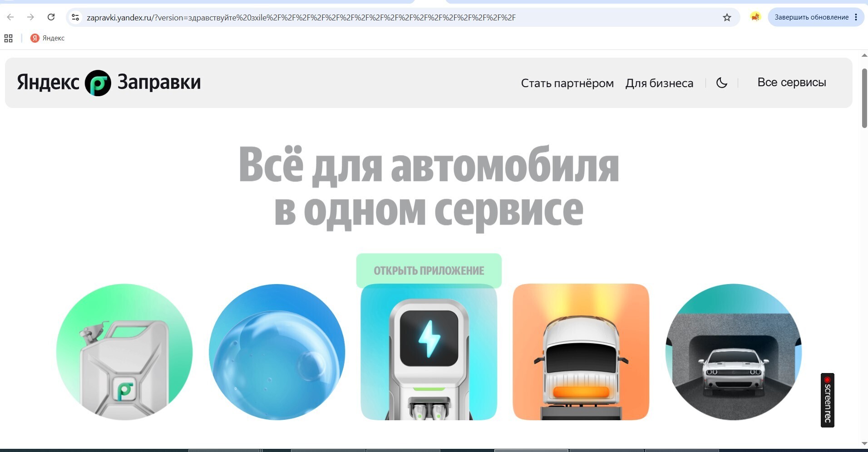
Task: Open browser three-dot menu
Action: point(856,17)
